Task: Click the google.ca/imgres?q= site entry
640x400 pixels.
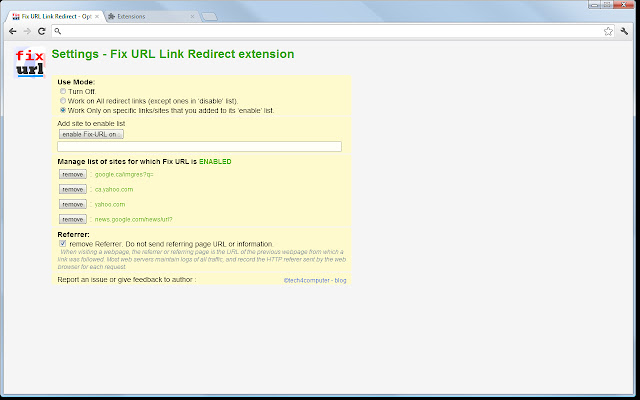Action: 124,174
